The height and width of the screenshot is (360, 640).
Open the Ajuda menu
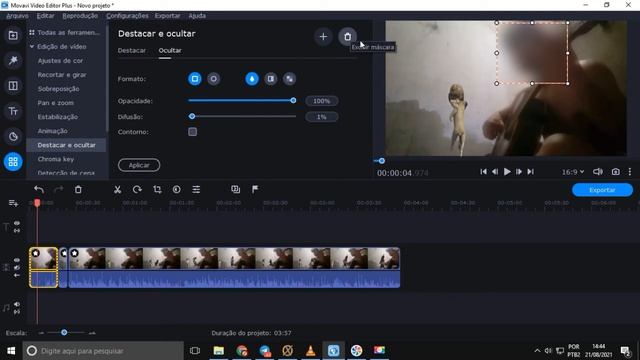point(197,16)
